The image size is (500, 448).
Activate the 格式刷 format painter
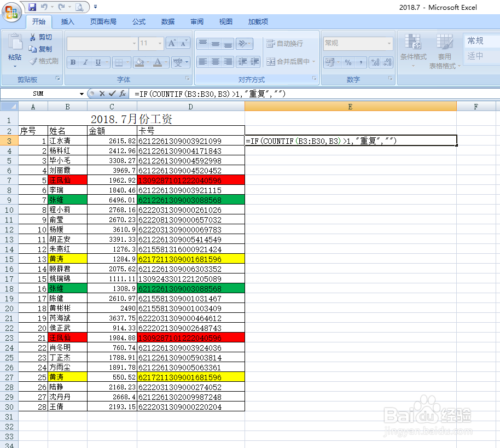[x=44, y=61]
